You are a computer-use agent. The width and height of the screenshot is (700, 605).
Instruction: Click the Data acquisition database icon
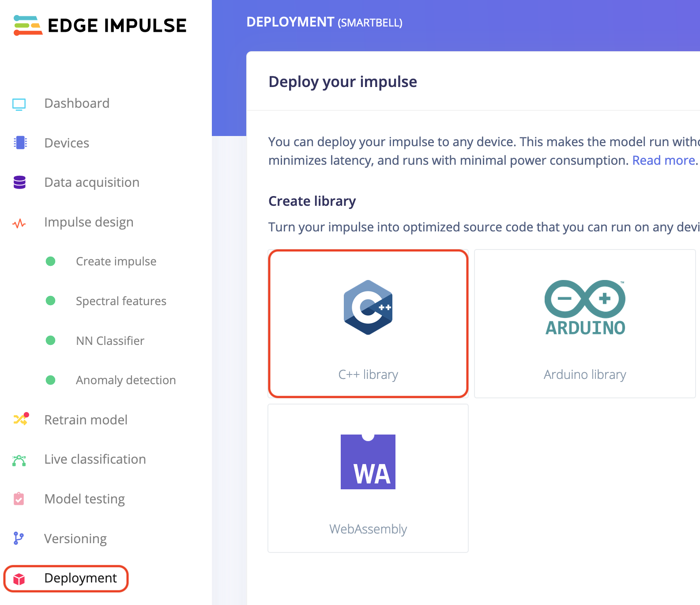pyautogui.click(x=19, y=182)
